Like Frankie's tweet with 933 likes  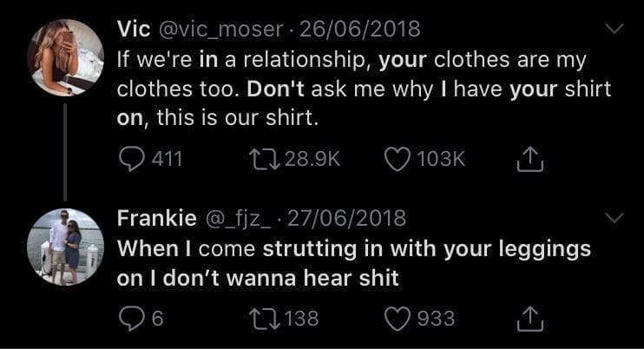(396, 319)
